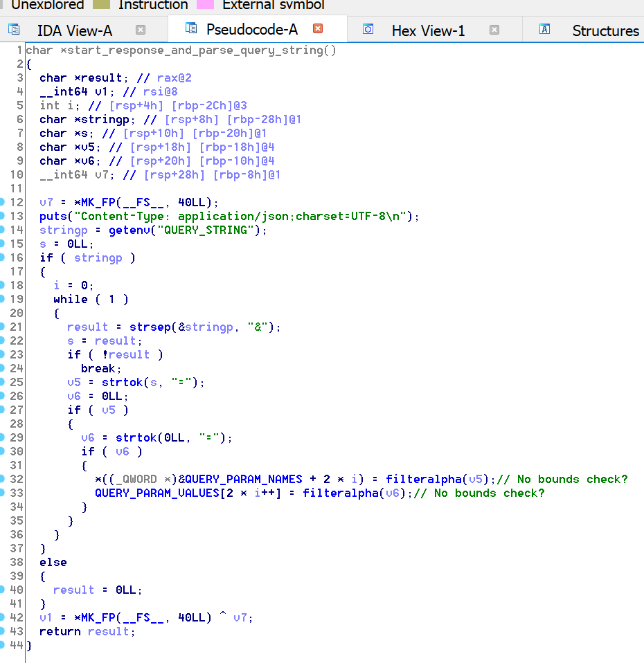Image resolution: width=644 pixels, height=663 pixels.
Task: Click line number 44 in gutter
Action: pyautogui.click(x=16, y=645)
